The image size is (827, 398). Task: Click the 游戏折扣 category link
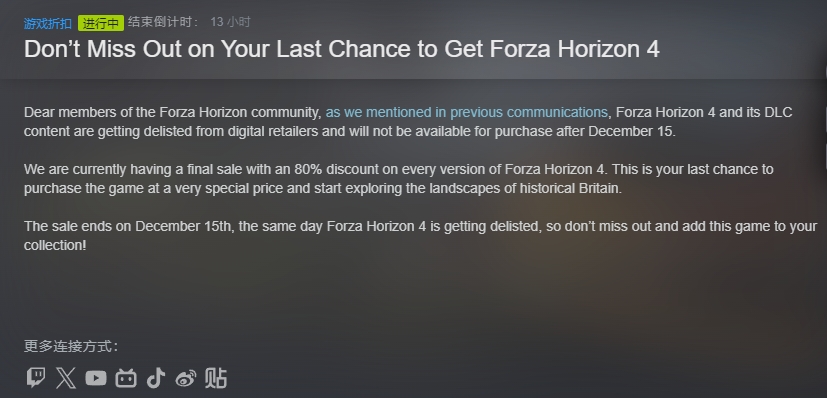point(47,23)
